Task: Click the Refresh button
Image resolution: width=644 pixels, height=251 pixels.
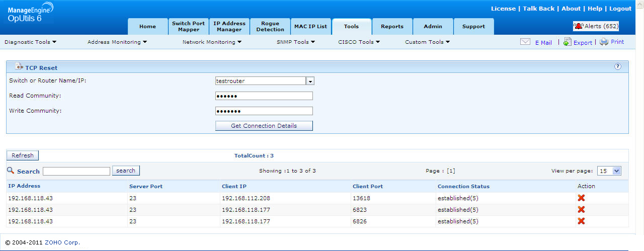Action: 23,156
